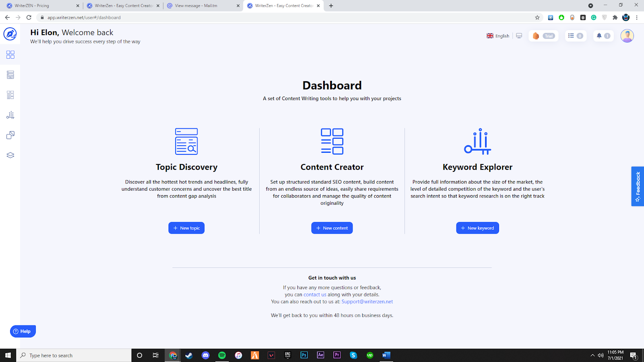This screenshot has width=644, height=362.
Task: Open the Feedback side tab
Action: pyautogui.click(x=638, y=186)
